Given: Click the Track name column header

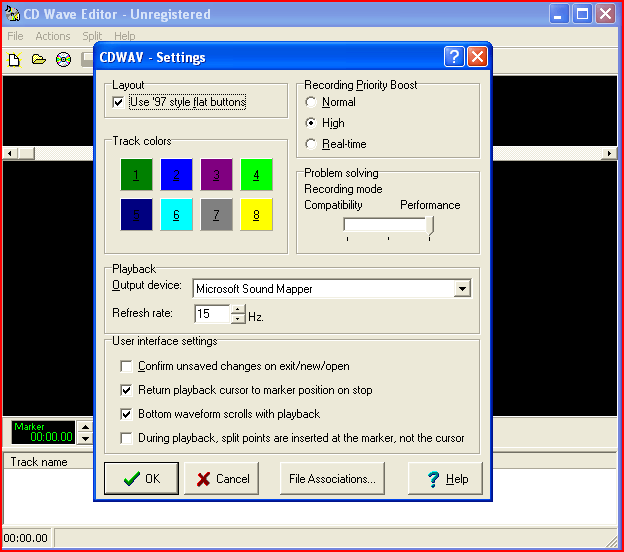Looking at the screenshot, I should [48, 462].
